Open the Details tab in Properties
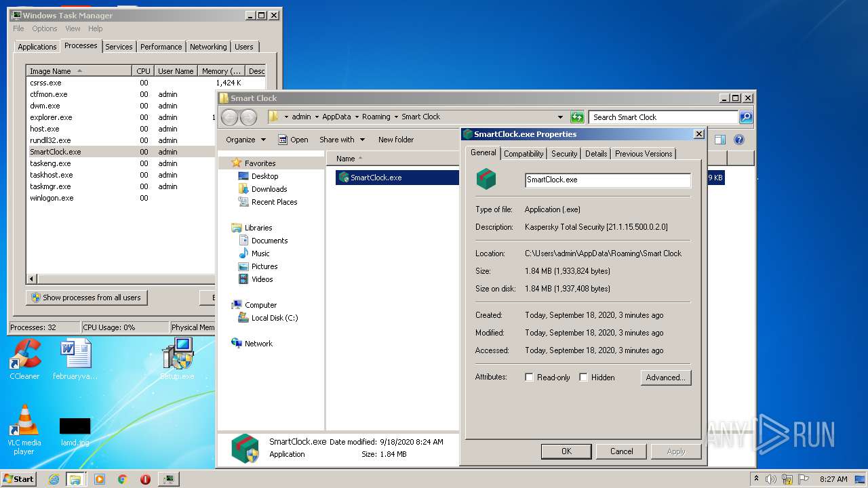 click(x=596, y=154)
